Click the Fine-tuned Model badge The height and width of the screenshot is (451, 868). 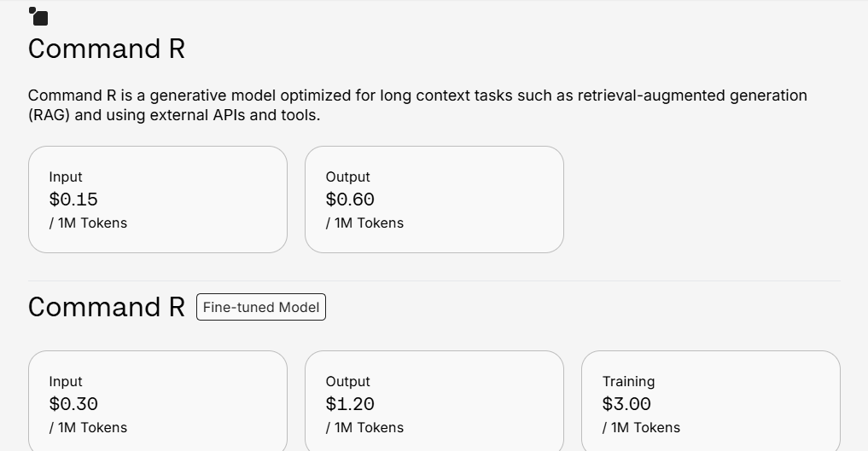260,307
